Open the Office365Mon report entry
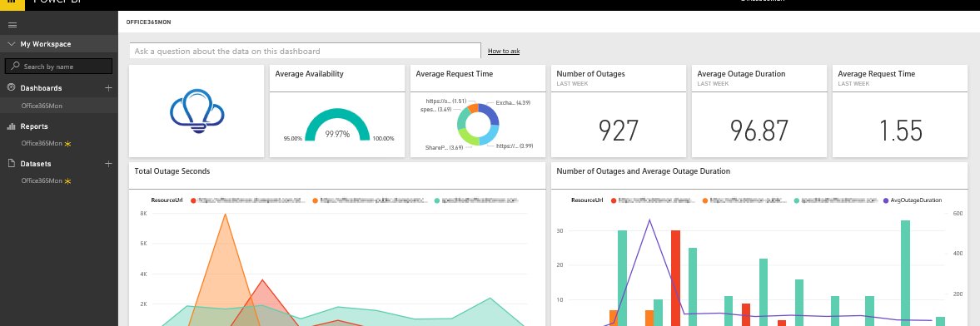The width and height of the screenshot is (980, 326). click(x=42, y=144)
